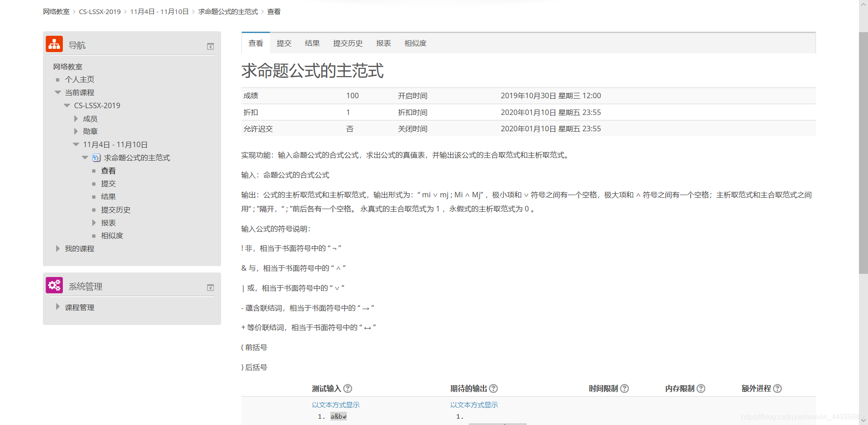Click the magenta system management gears icon
The image size is (868, 425).
click(x=54, y=285)
